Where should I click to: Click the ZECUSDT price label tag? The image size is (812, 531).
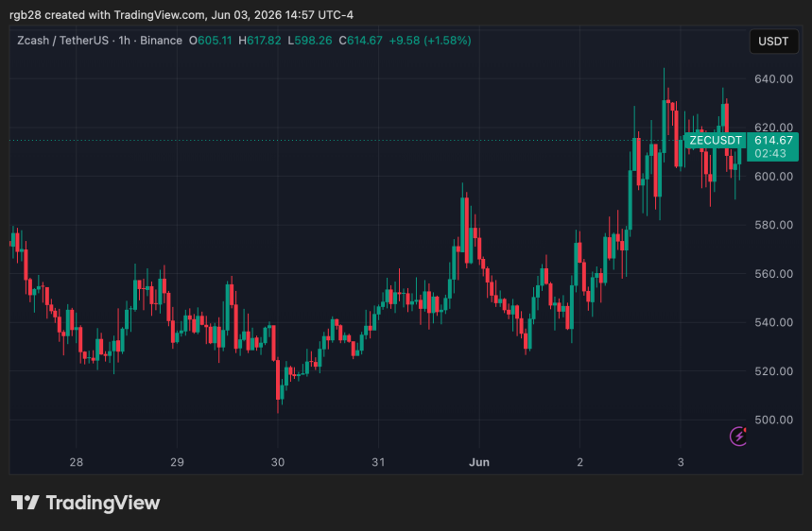716,140
